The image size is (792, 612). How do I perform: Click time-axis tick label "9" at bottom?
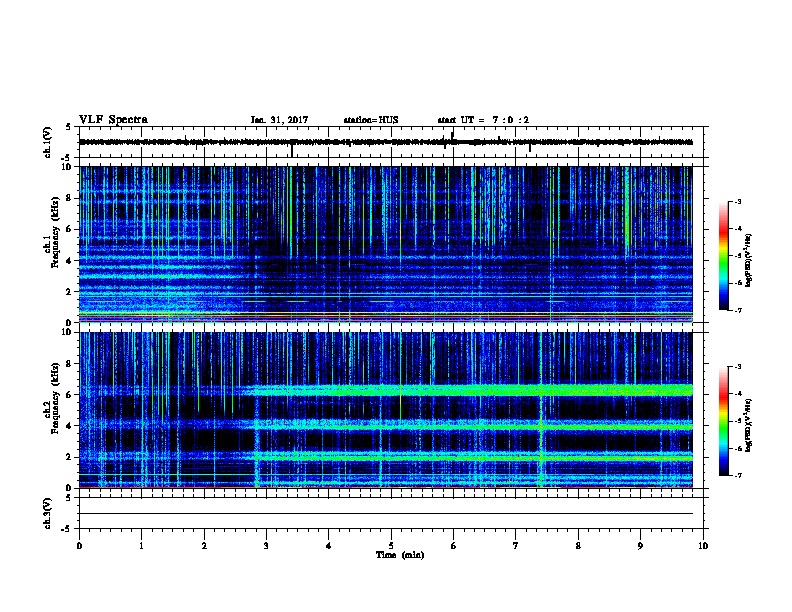pos(640,545)
